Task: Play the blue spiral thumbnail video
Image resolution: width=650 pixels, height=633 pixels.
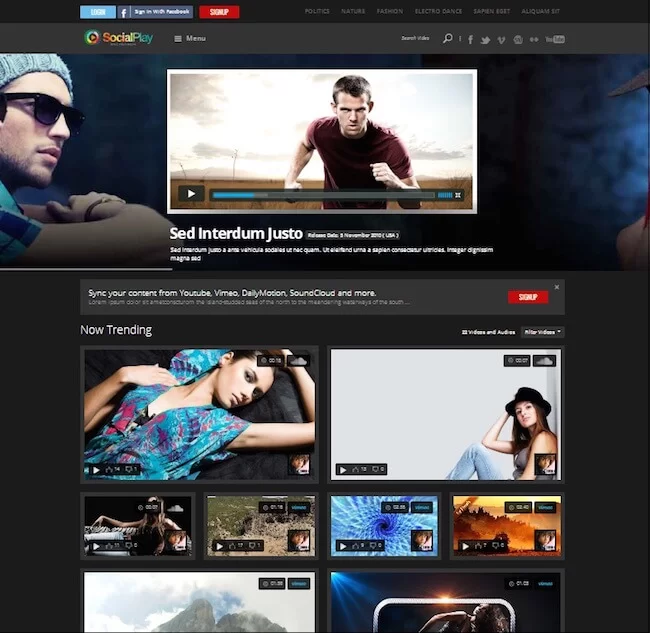Action: pos(342,546)
